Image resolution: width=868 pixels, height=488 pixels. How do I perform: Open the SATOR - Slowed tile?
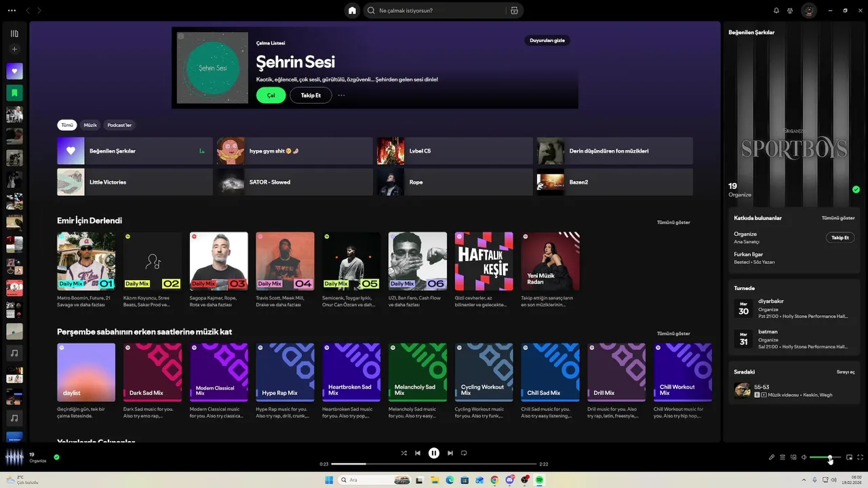click(295, 182)
